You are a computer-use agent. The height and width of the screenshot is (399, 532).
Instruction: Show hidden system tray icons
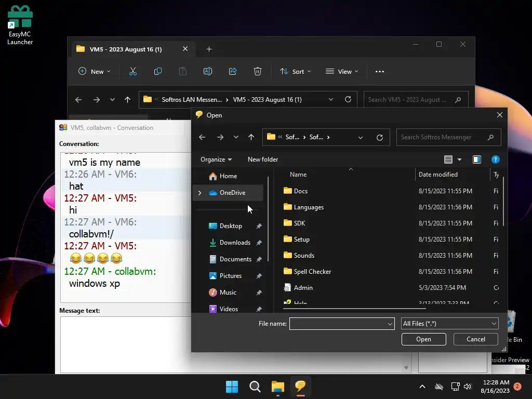[422, 387]
